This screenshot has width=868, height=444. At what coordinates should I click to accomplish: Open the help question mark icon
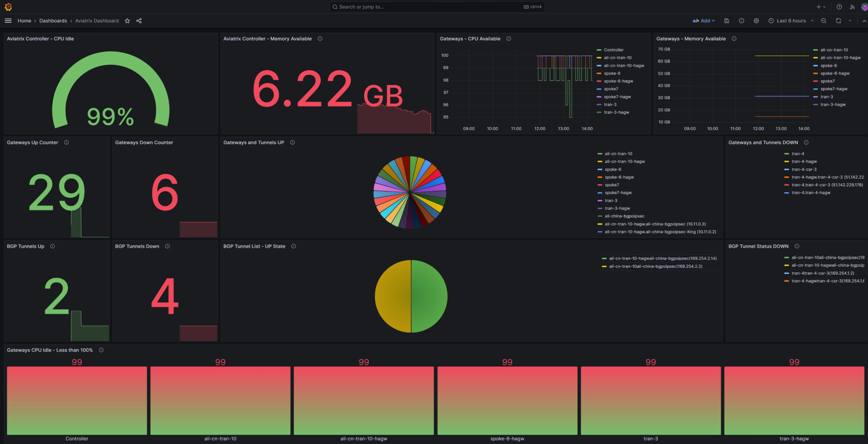839,7
